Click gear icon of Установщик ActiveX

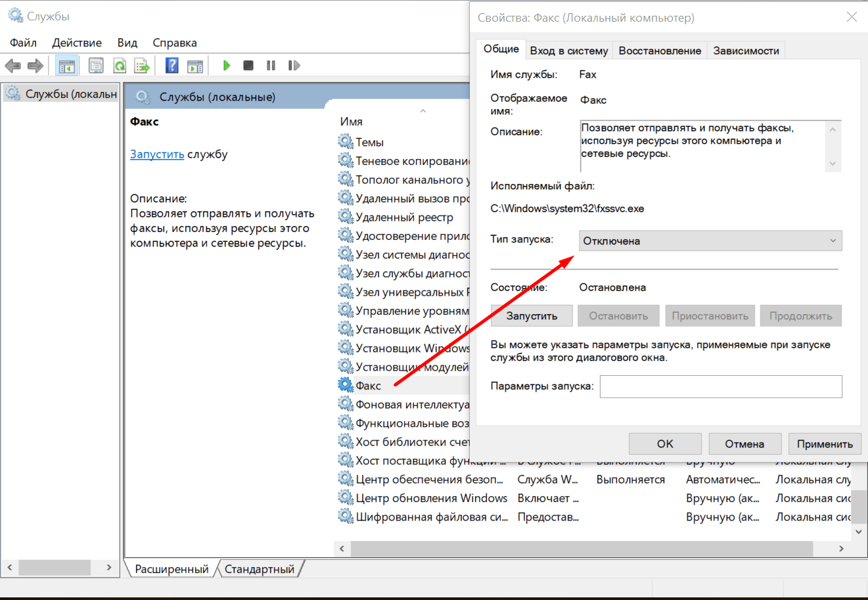346,329
